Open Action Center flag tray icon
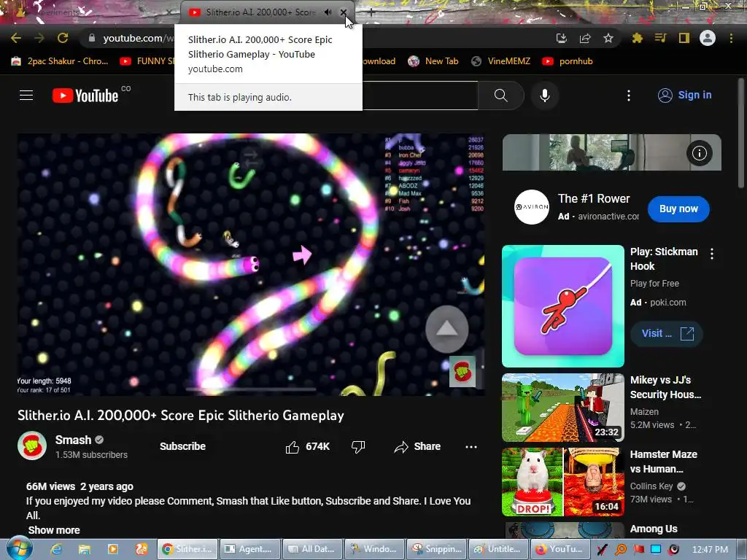 pyautogui.click(x=638, y=549)
